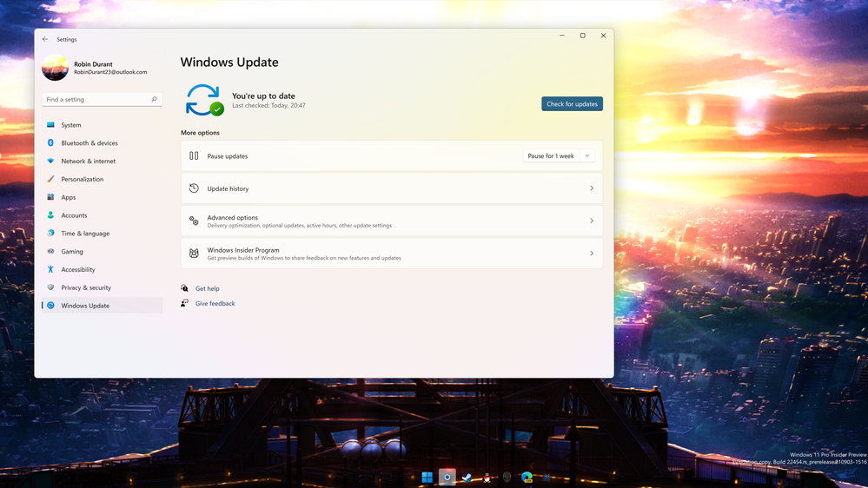
Task: Open the Windows Start button
Action: pyautogui.click(x=427, y=477)
